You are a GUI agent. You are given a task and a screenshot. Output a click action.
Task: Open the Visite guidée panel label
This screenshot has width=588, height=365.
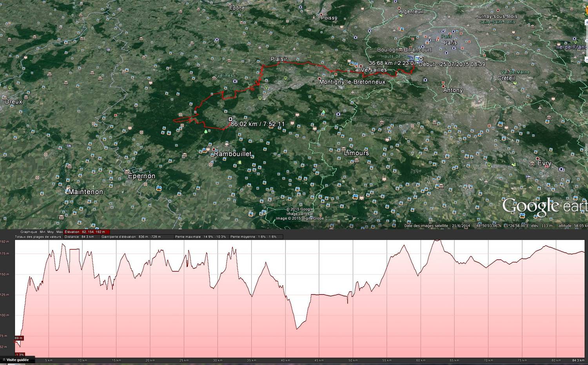18,360
